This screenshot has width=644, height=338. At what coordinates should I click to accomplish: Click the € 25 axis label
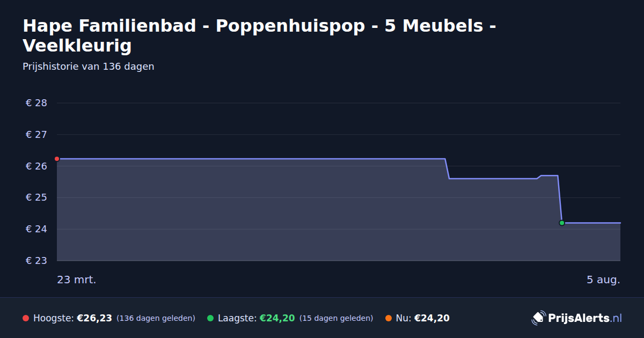36,197
